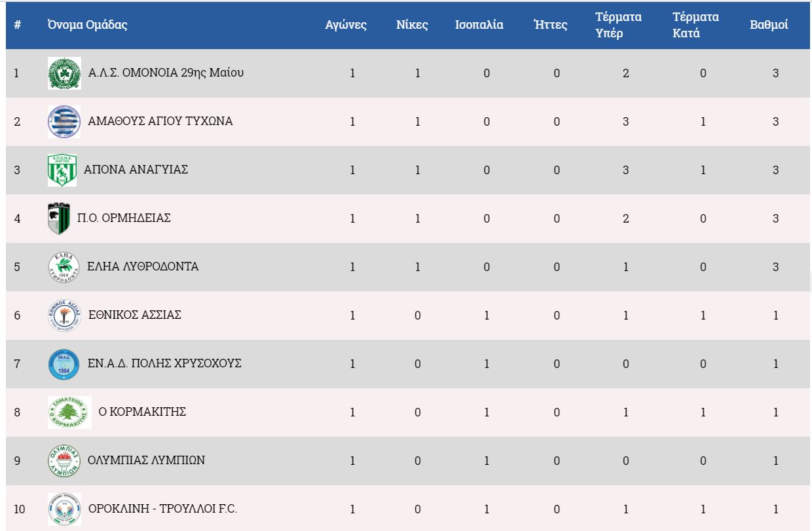The image size is (812, 531).
Task: Click the Τέρματα Υπέρ column header
Action: tap(618, 26)
